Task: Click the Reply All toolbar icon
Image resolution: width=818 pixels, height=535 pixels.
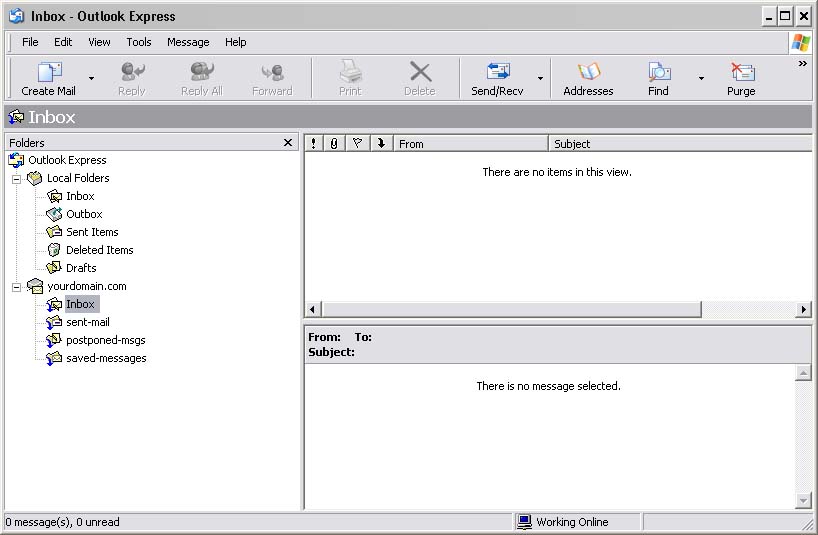Action: pyautogui.click(x=202, y=71)
